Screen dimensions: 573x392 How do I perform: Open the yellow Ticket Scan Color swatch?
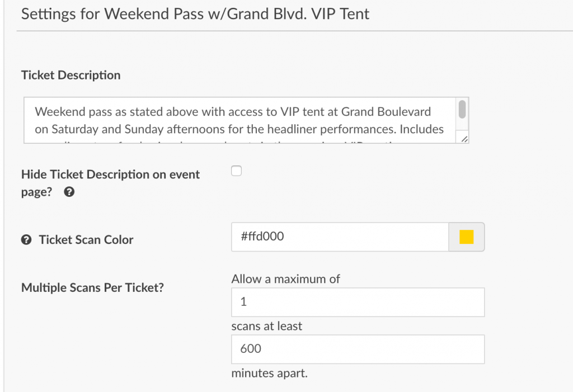[x=466, y=237]
